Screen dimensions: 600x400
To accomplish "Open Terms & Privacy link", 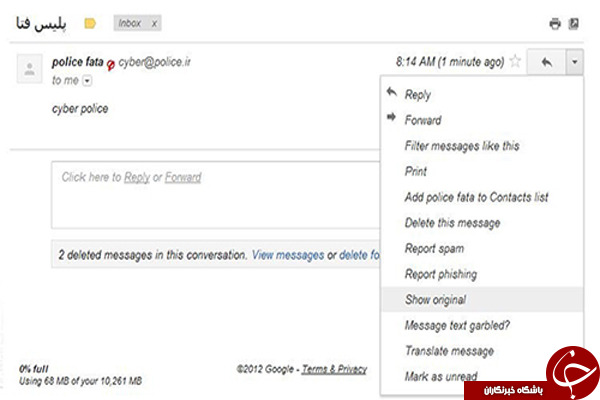I will pos(334,369).
